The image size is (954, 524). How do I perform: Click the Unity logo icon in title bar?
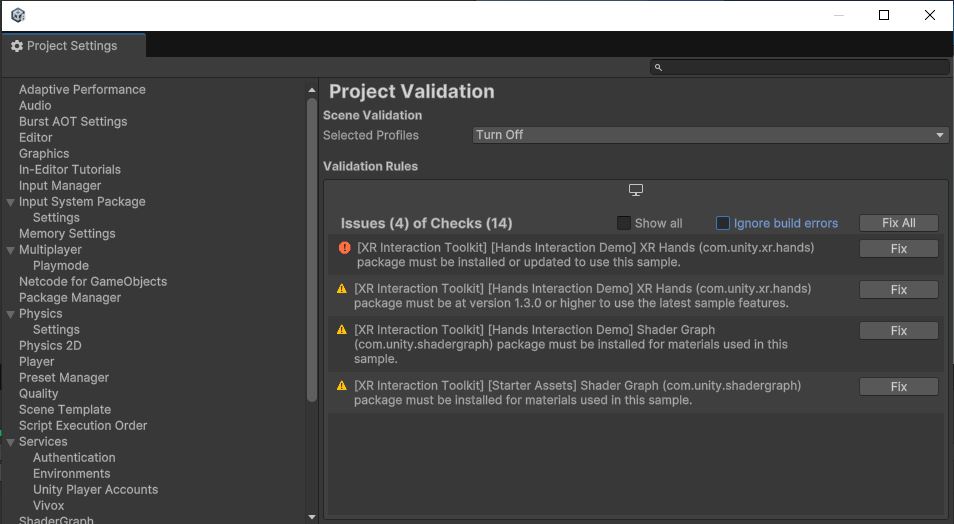pos(18,15)
